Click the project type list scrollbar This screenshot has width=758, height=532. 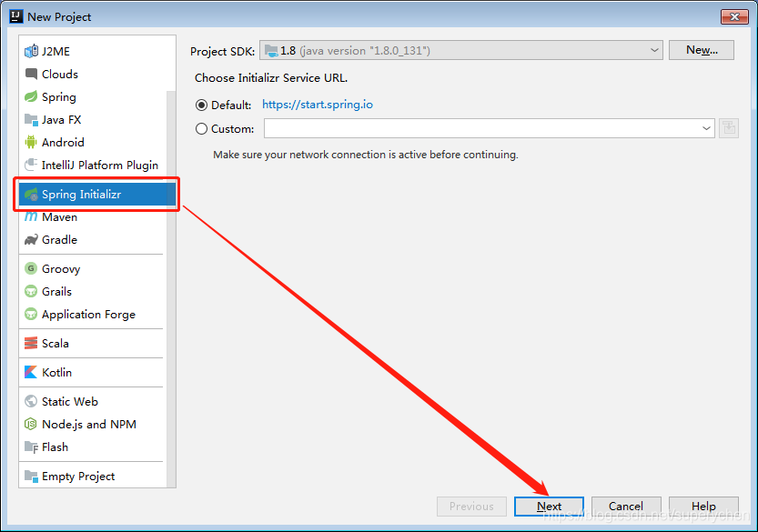tap(171, 289)
